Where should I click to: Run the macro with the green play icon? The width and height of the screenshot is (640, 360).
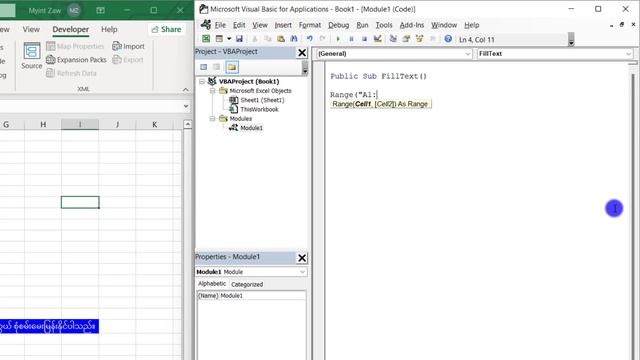tap(338, 39)
